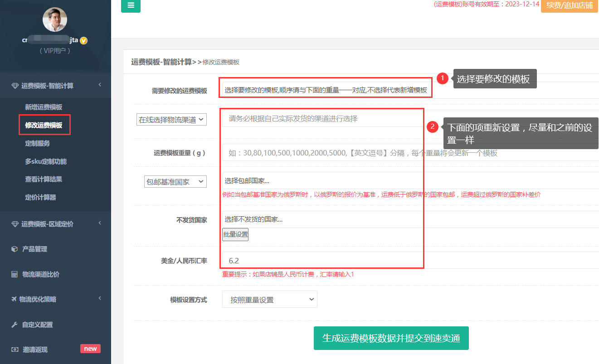Click the account expiry date text 2023-12-14
The width and height of the screenshot is (599, 364).
522,4
